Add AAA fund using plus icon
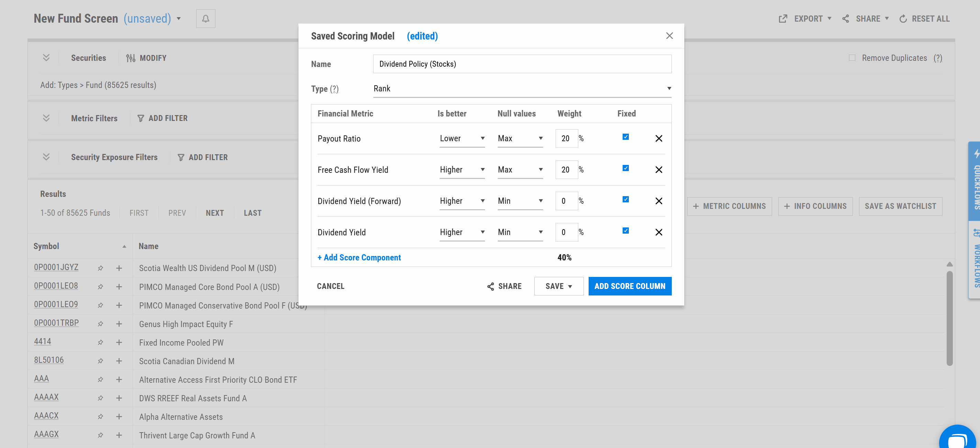Image resolution: width=980 pixels, height=448 pixels. coord(119,380)
